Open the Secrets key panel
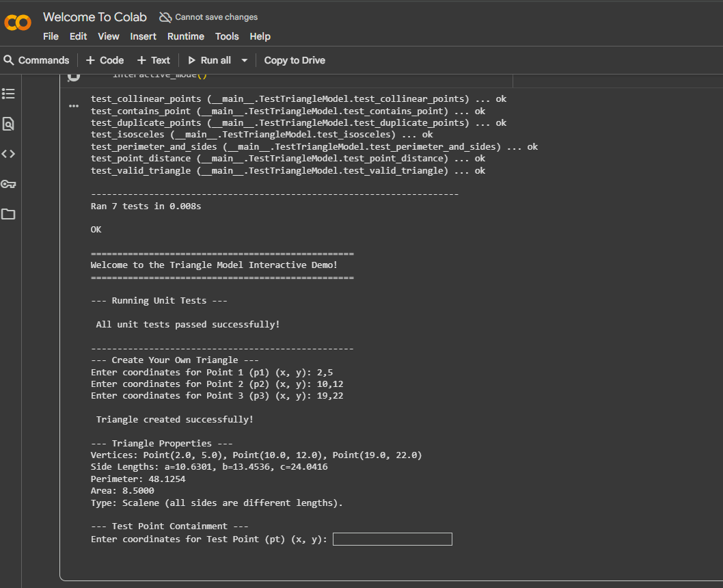The width and height of the screenshot is (723, 588). (8, 184)
